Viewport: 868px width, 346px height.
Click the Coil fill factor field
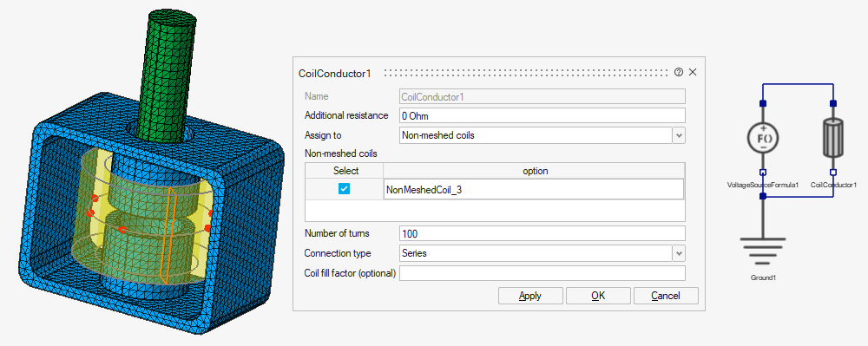(x=542, y=273)
